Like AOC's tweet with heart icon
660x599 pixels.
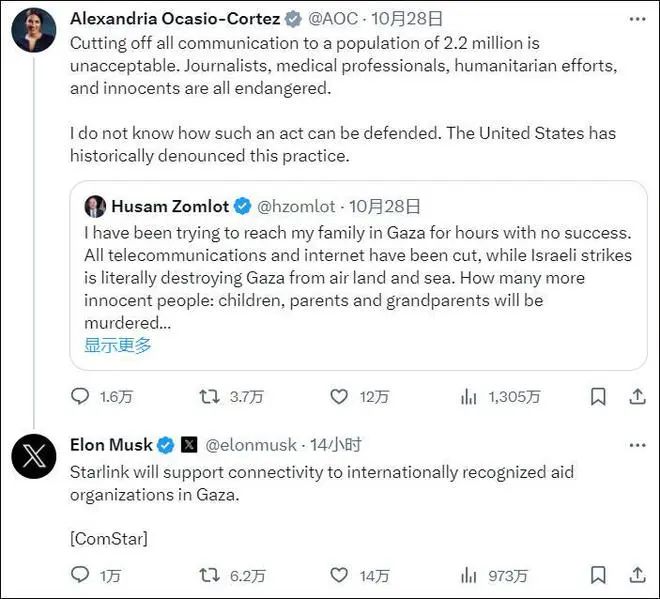pyautogui.click(x=339, y=397)
